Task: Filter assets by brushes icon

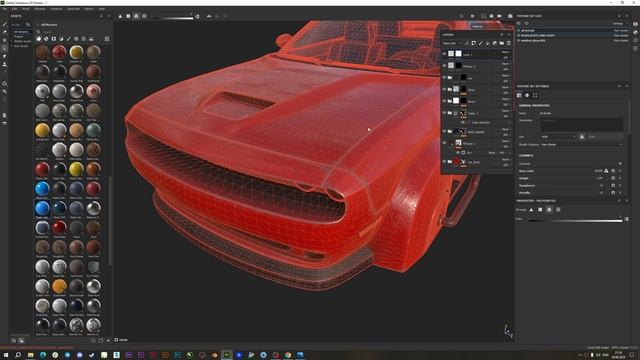Action: [69, 39]
